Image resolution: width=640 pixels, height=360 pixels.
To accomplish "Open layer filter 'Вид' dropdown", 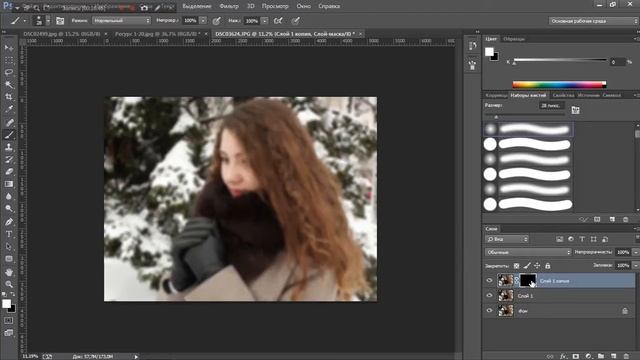I will pyautogui.click(x=507, y=239).
